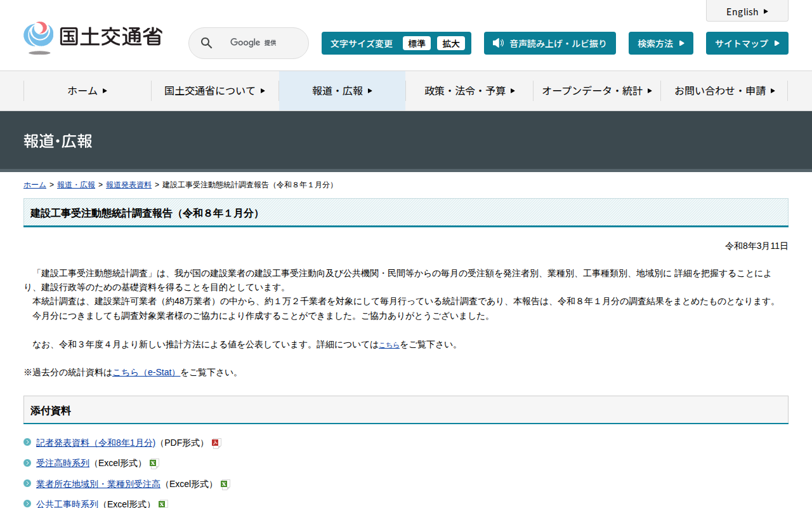Expand the 国土交通省について menu
Image resolution: width=812 pixels, height=508 pixels.
point(214,91)
